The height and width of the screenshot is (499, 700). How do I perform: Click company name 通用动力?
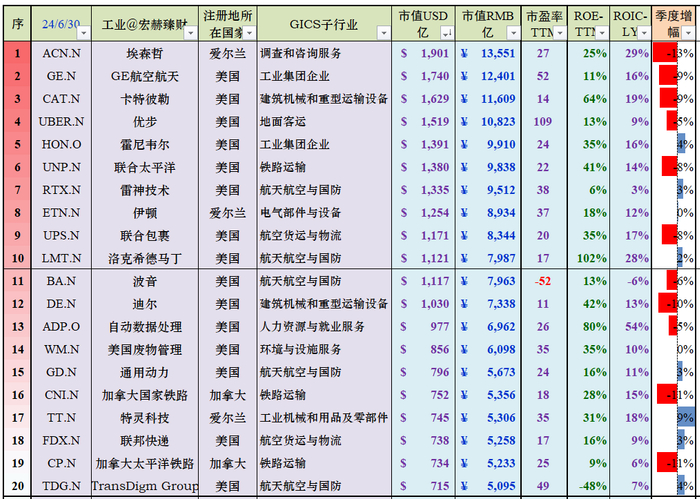pyautogui.click(x=145, y=372)
